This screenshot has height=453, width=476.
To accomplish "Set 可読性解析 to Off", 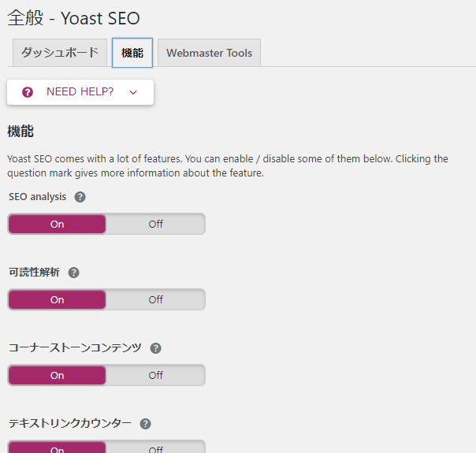I will pos(156,299).
